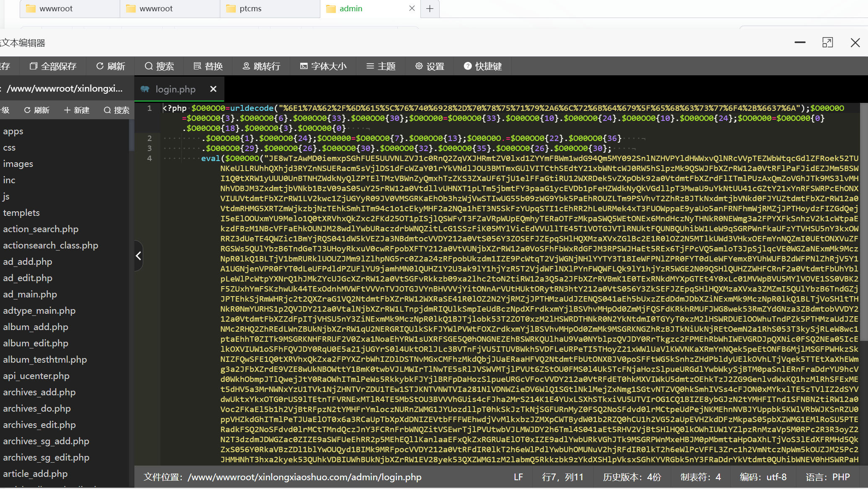Viewport: 868px width, 489px height.
Task: Collapse the file sidebar with arrow handle
Action: click(x=139, y=256)
